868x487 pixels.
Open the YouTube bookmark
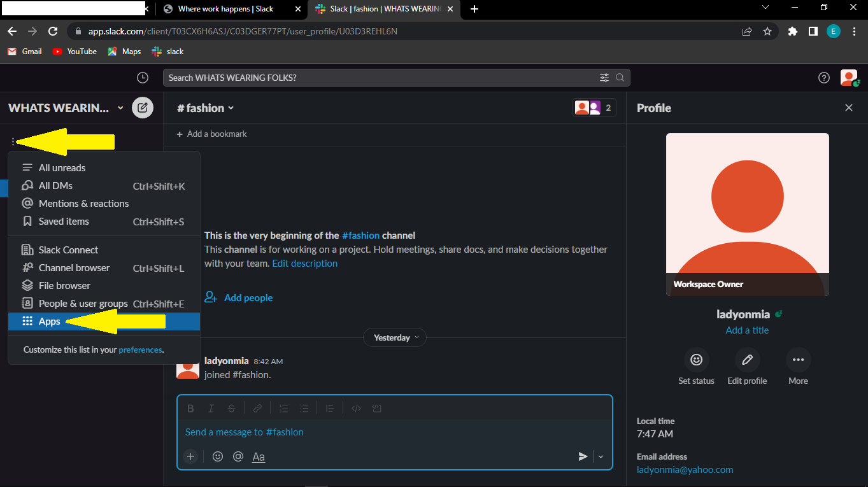pos(75,52)
